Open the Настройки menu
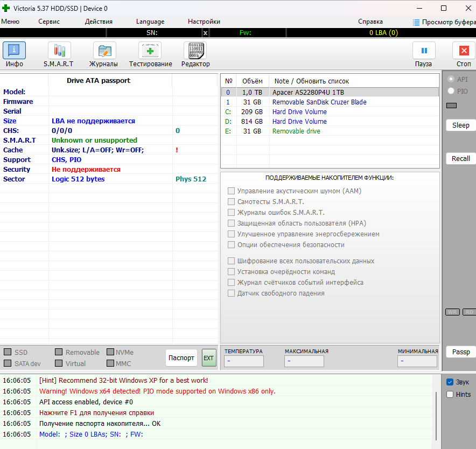The image size is (476, 449). pyautogui.click(x=204, y=22)
